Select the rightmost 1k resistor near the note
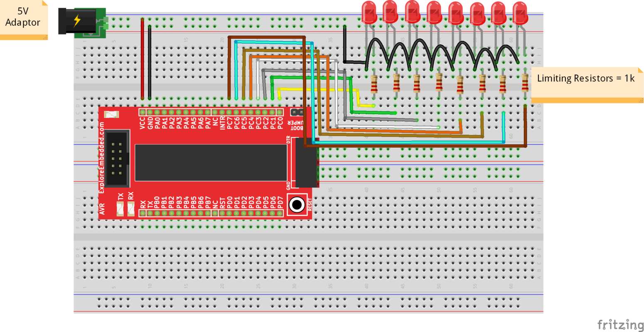Viewport: 644px width, 332px height. point(525,83)
